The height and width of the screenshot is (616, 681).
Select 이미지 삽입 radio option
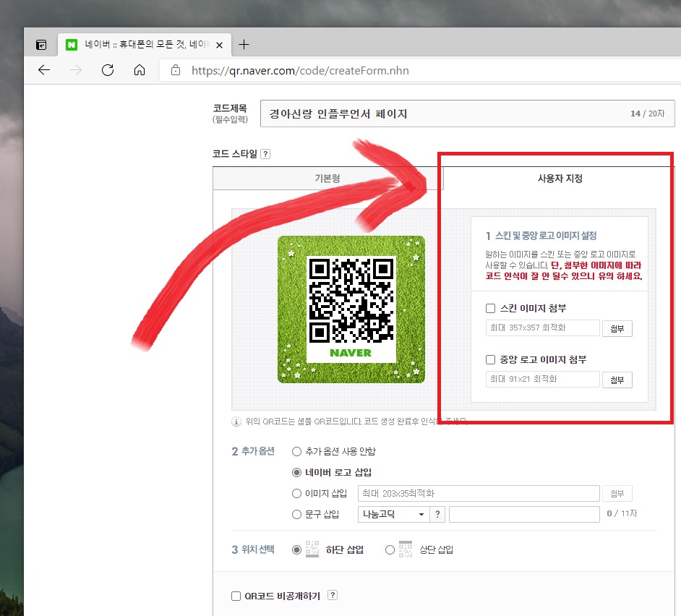coord(296,494)
